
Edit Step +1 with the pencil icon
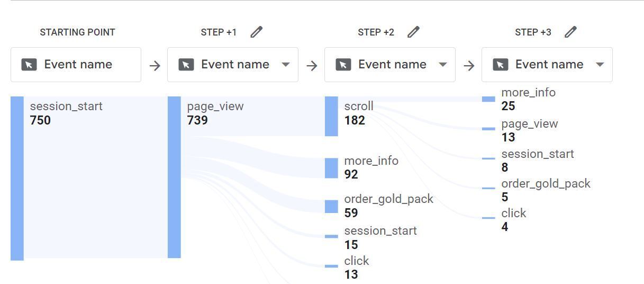[256, 32]
